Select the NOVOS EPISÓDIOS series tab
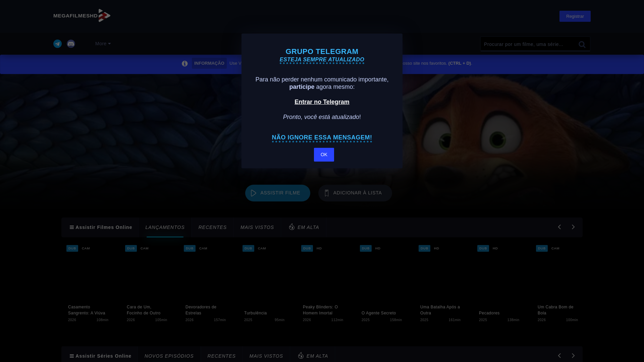This screenshot has height=362, width=644. click(x=169, y=356)
